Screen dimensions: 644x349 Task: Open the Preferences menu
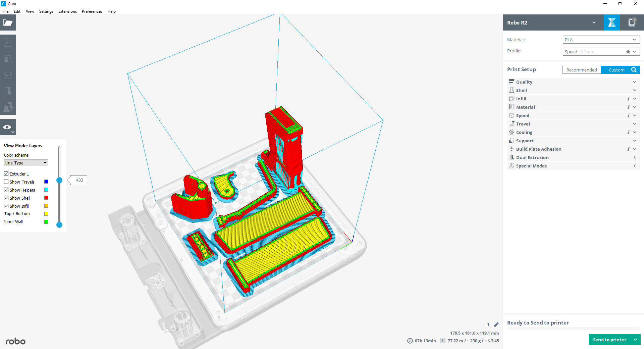pyautogui.click(x=92, y=11)
